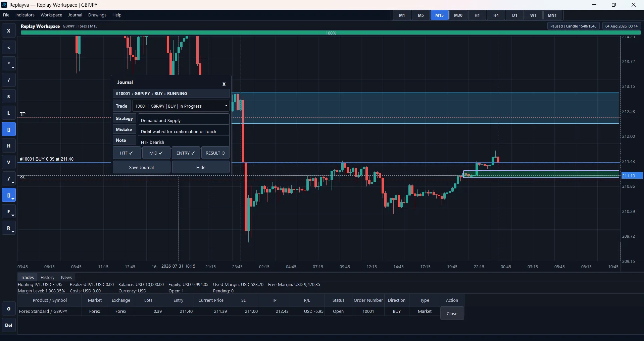Image resolution: width=644 pixels, height=341 pixels.
Task: Click the Save Journal button
Action: pos(141,167)
